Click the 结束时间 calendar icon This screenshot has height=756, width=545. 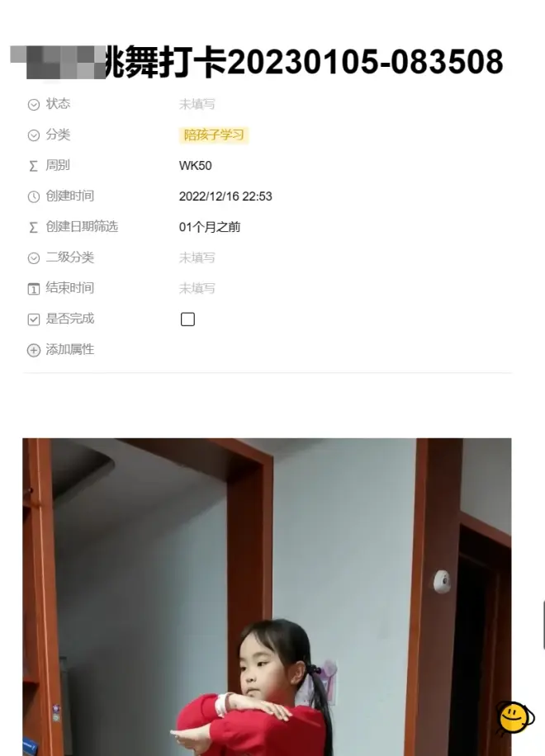tap(33, 289)
